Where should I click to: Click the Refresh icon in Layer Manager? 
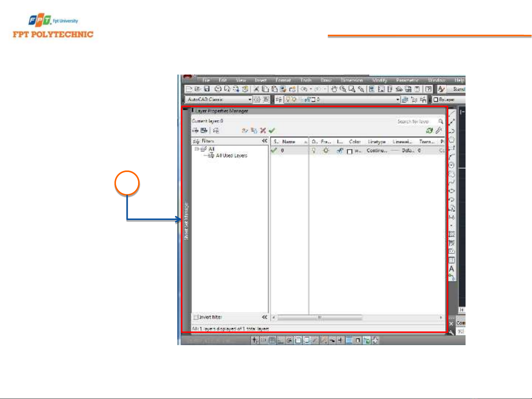[429, 131]
